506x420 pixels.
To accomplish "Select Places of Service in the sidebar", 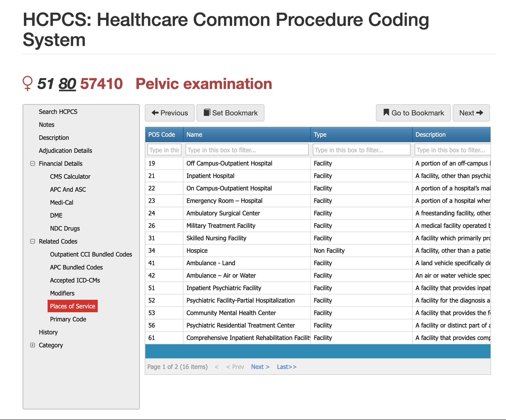I will (73, 306).
